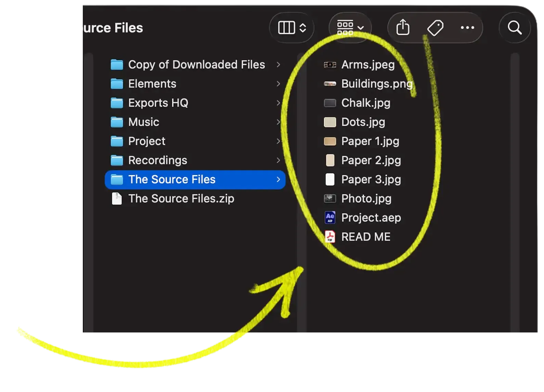
Task: Expand the Recordings folder chevron
Action: 278,160
